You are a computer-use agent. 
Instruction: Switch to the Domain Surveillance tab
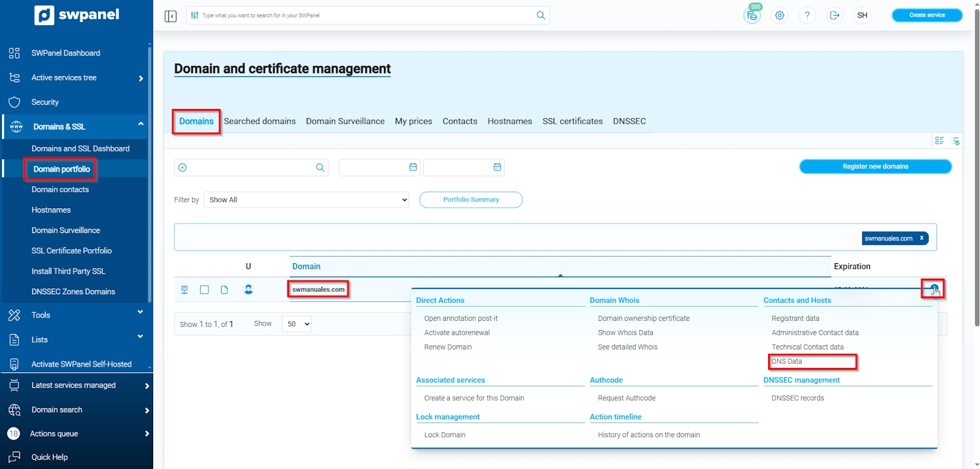coord(345,121)
